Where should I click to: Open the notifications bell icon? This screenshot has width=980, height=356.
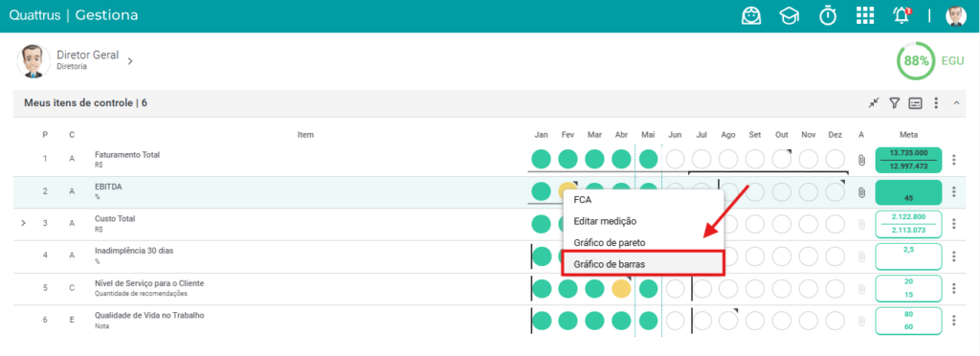coord(902,15)
